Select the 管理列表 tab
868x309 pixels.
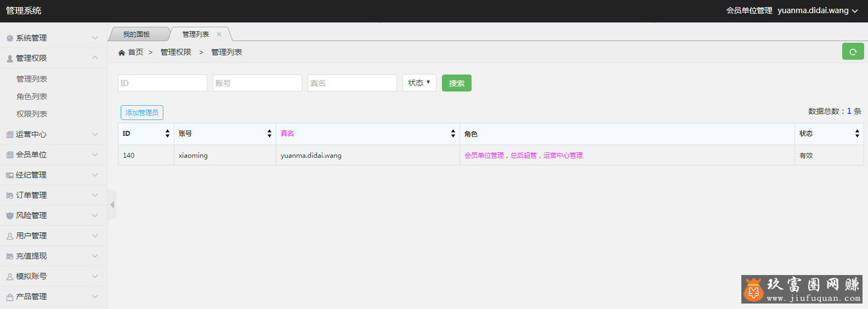[x=196, y=34]
